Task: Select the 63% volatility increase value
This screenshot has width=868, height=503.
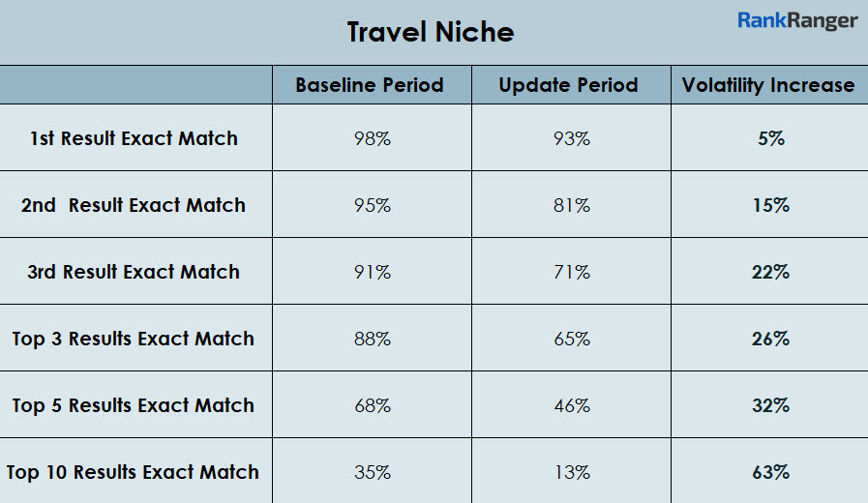Action: point(770,472)
